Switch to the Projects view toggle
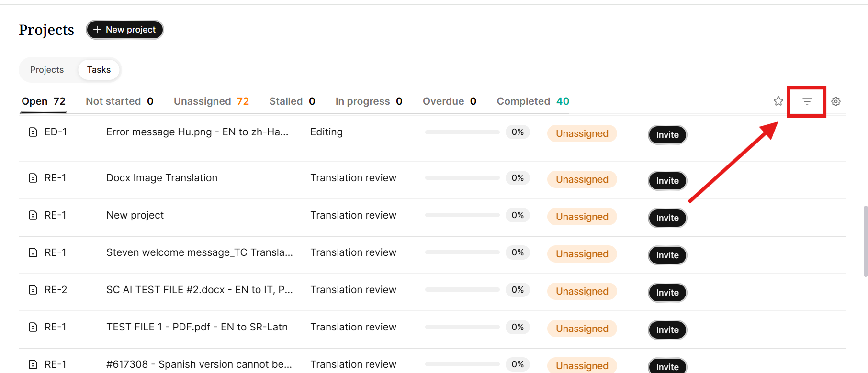Image resolution: width=868 pixels, height=373 pixels. (x=47, y=70)
